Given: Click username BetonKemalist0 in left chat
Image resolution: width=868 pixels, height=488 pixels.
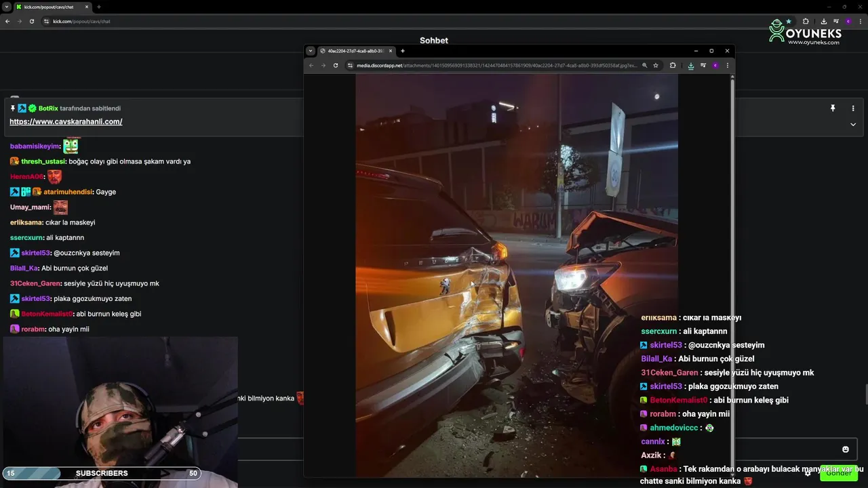Looking at the screenshot, I should (47, 314).
